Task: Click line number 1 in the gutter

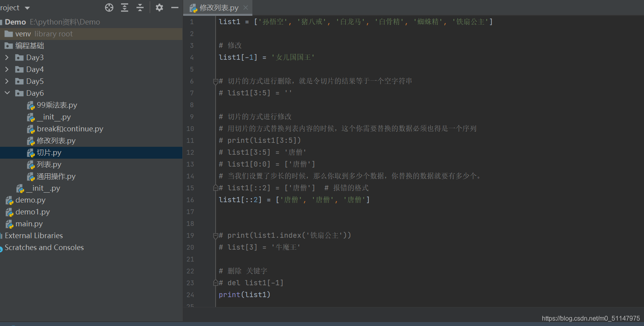Action: [192, 22]
